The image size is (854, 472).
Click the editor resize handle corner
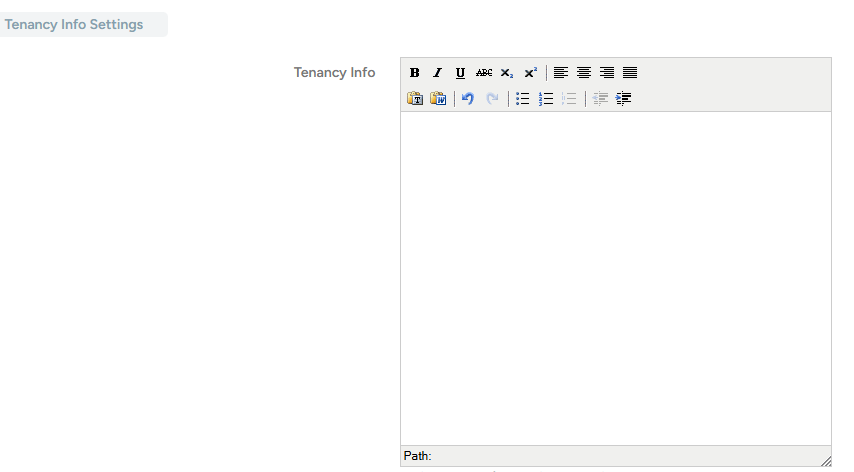click(x=825, y=459)
